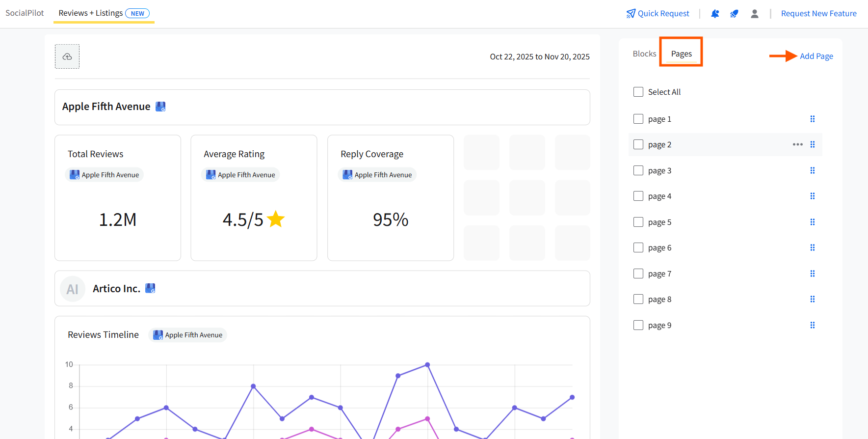Check the Select All checkbox
Viewport: 868px width, 439px height.
(638, 92)
